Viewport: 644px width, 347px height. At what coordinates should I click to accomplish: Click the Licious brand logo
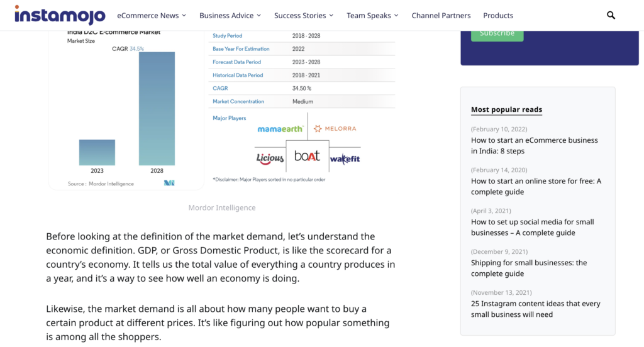[270, 158]
